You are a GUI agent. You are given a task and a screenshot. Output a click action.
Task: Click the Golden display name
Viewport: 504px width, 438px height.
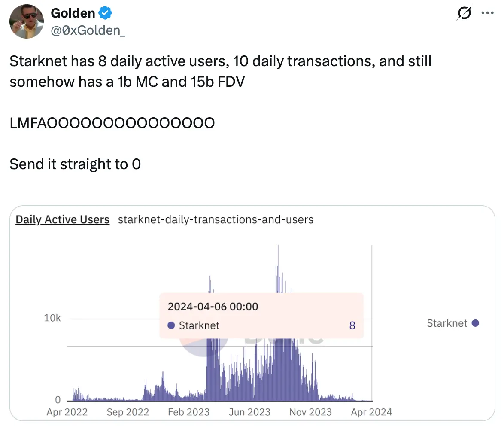73,13
